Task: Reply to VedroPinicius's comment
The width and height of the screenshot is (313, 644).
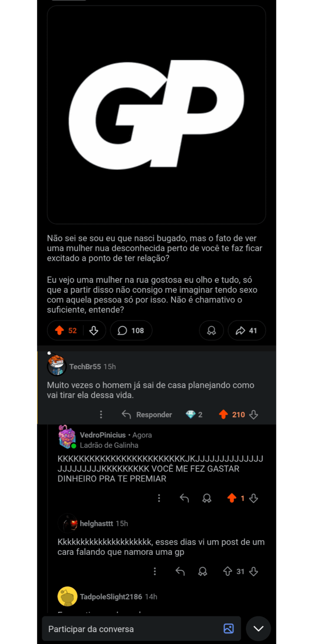Action: 184,498
